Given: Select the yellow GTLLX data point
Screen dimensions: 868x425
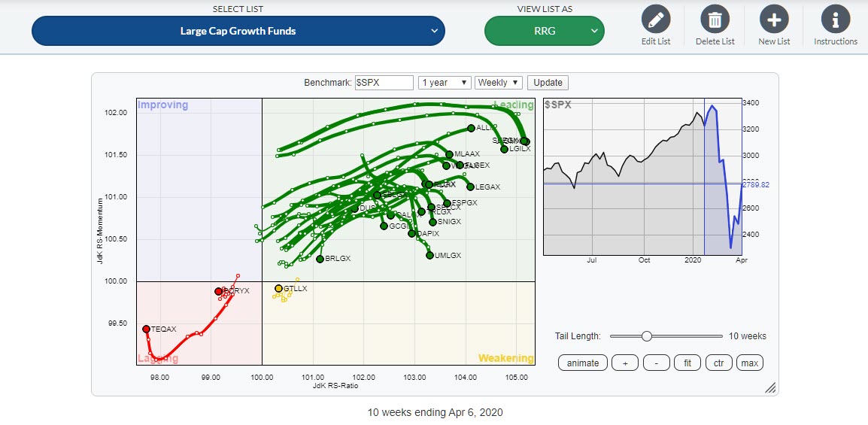Looking at the screenshot, I should tap(279, 288).
